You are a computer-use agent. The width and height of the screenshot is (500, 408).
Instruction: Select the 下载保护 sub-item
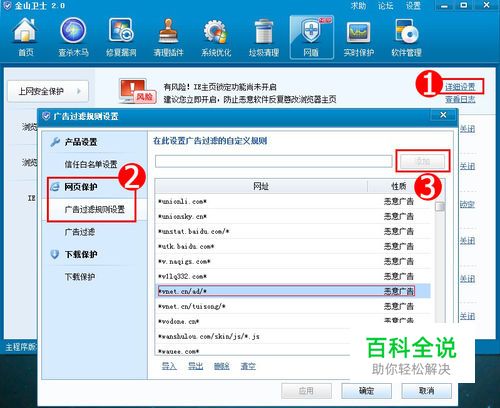(x=80, y=277)
